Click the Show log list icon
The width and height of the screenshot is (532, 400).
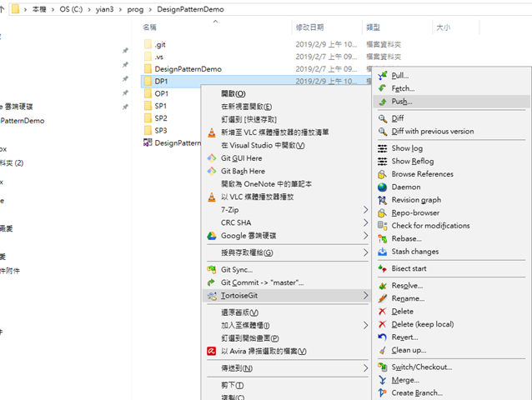383,148
